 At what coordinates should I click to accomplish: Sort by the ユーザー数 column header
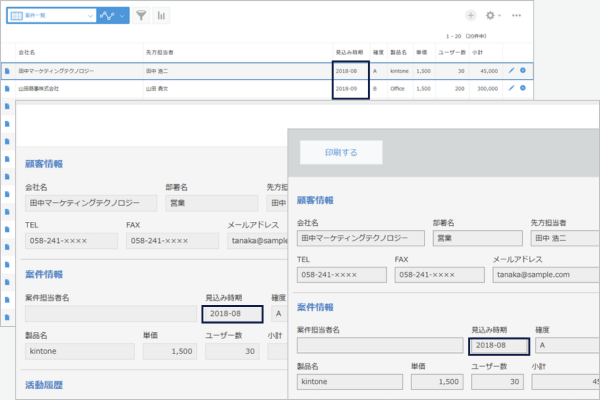[x=452, y=52]
